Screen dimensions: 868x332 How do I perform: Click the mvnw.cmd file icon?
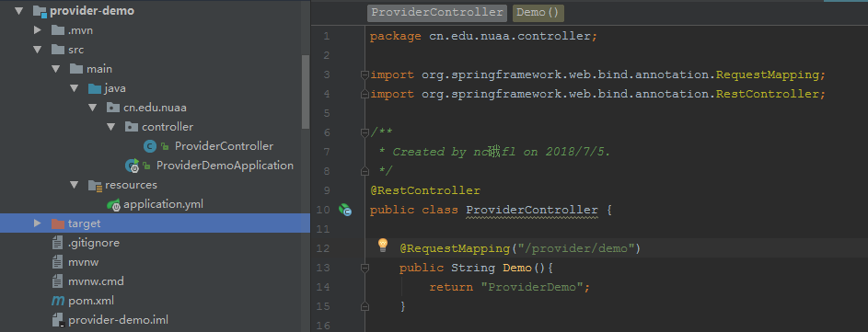pos(57,281)
